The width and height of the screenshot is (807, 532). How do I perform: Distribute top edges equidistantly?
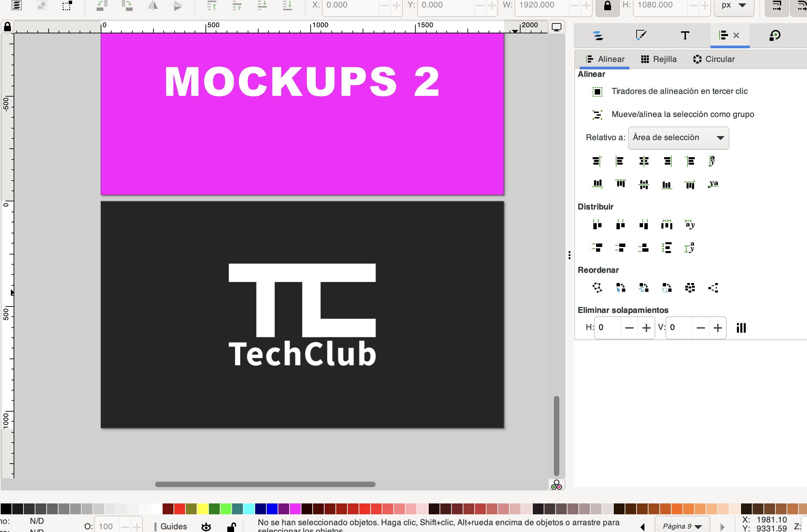click(597, 247)
